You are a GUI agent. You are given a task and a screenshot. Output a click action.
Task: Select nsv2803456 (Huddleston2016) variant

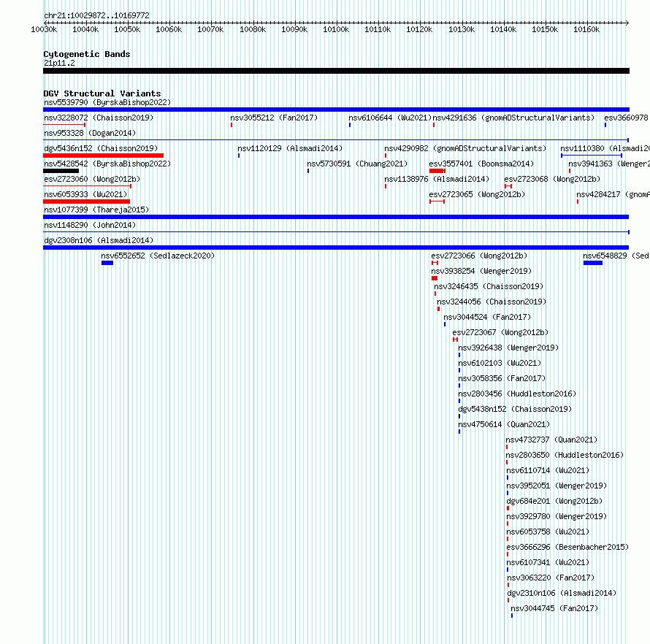tap(517, 394)
